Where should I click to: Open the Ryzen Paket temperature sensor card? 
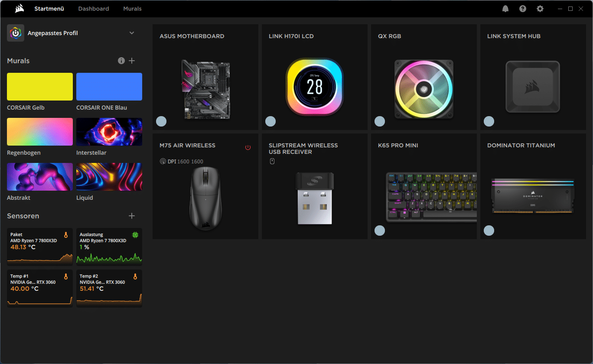(40, 246)
